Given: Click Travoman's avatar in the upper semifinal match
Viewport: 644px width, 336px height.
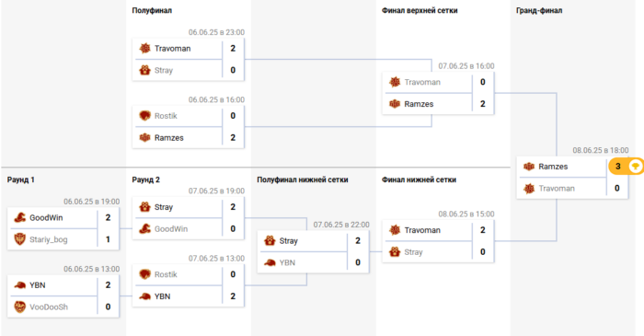Looking at the screenshot, I should click(144, 49).
